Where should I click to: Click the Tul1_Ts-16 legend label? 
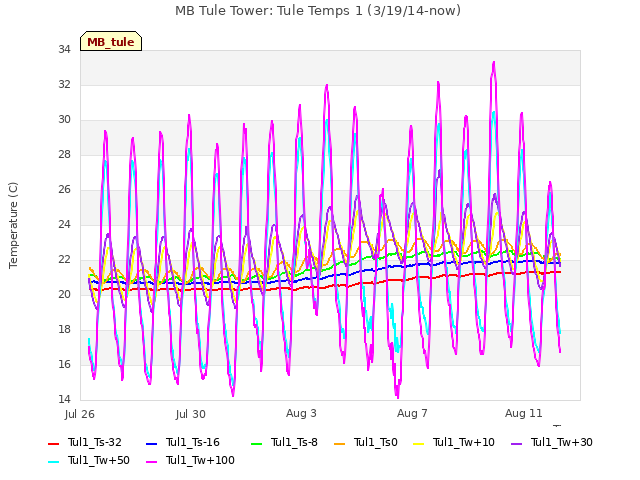(x=193, y=442)
